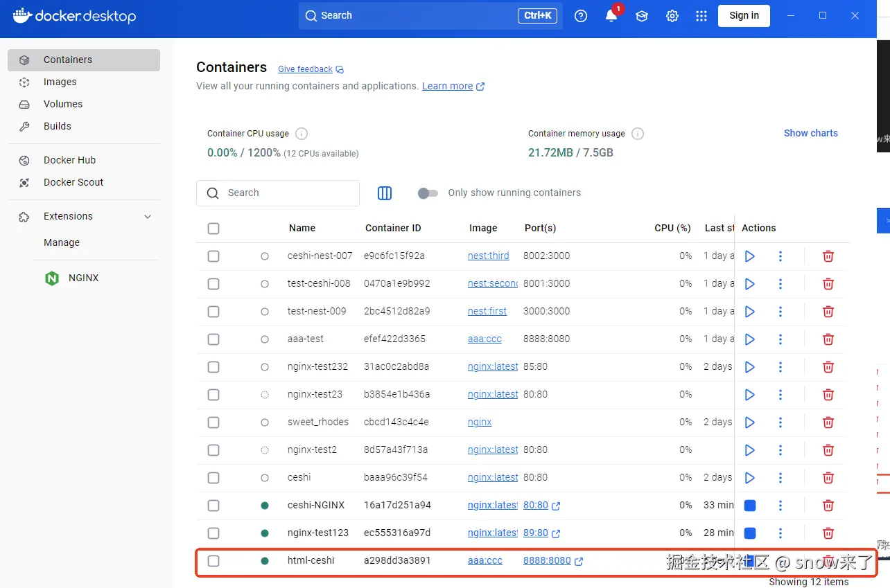The width and height of the screenshot is (890, 588).
Task: Open the Learn more link
Action: pyautogui.click(x=453, y=87)
